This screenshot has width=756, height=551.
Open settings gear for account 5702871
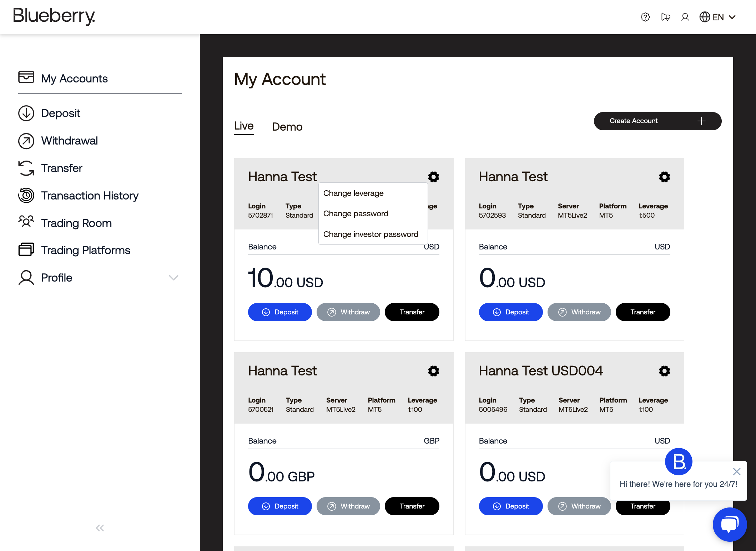(x=434, y=177)
